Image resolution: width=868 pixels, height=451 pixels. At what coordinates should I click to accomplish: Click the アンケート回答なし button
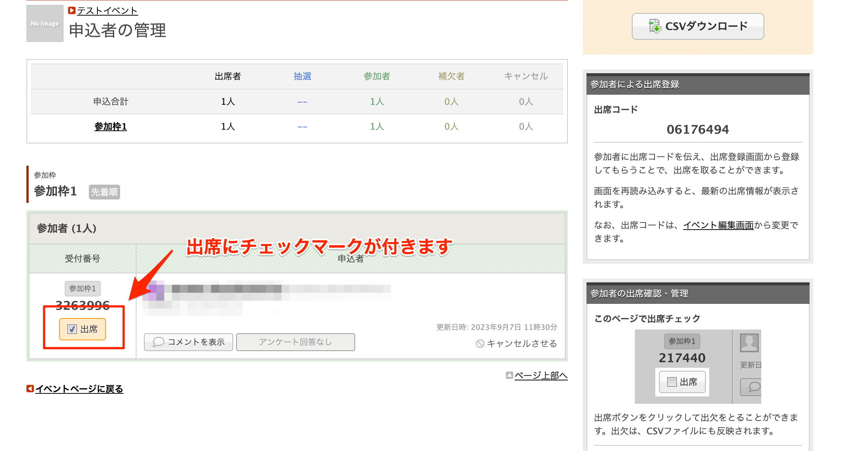pyautogui.click(x=295, y=342)
